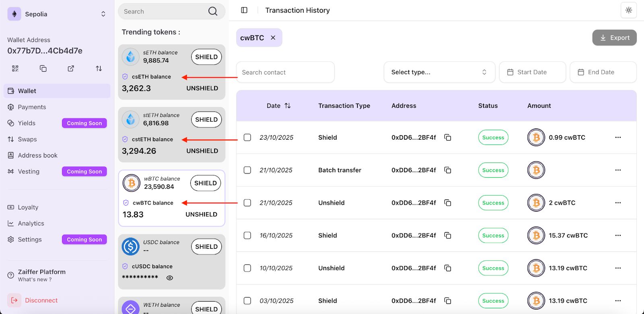The height and width of the screenshot is (314, 644).
Task: Open the Sepolia network selector
Action: (57, 14)
